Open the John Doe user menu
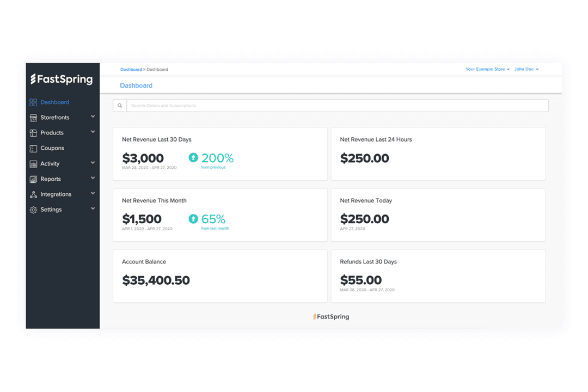The height and width of the screenshot is (392, 588). [526, 69]
